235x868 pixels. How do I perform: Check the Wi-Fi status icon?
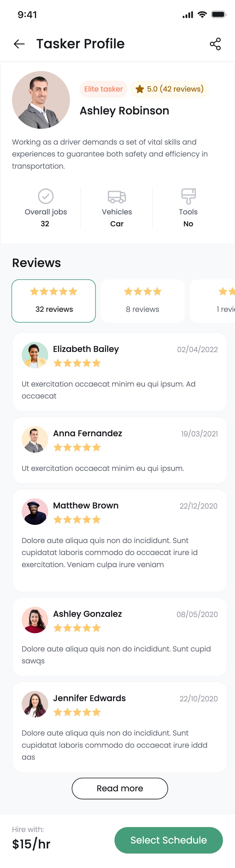click(202, 14)
